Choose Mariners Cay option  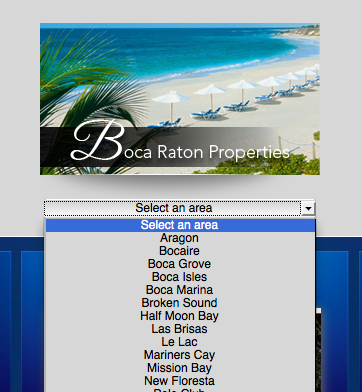(x=180, y=355)
